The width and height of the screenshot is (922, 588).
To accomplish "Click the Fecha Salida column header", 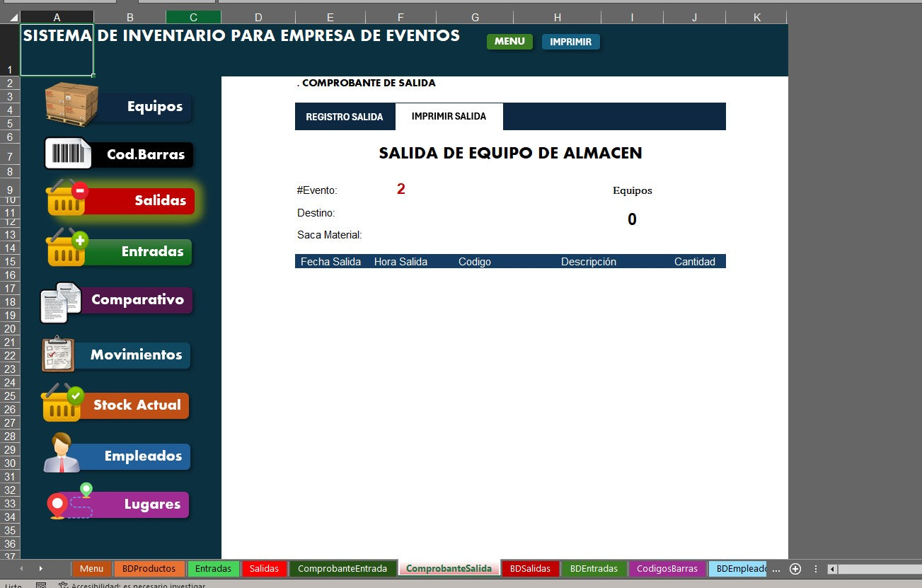I will click(330, 262).
